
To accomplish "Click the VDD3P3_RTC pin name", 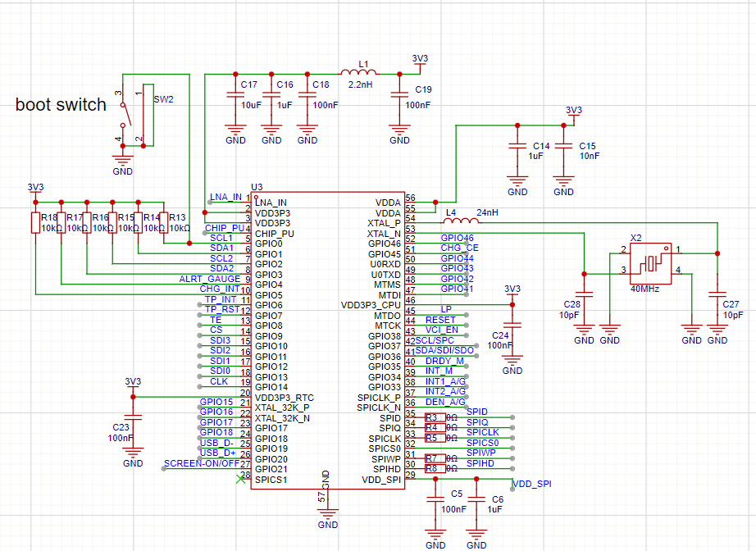I will coord(285,398).
